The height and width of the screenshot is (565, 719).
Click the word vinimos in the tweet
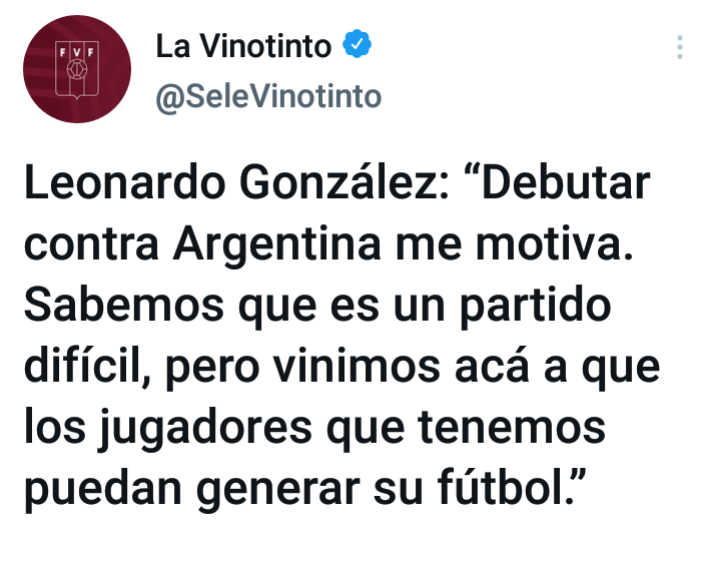[x=356, y=366]
